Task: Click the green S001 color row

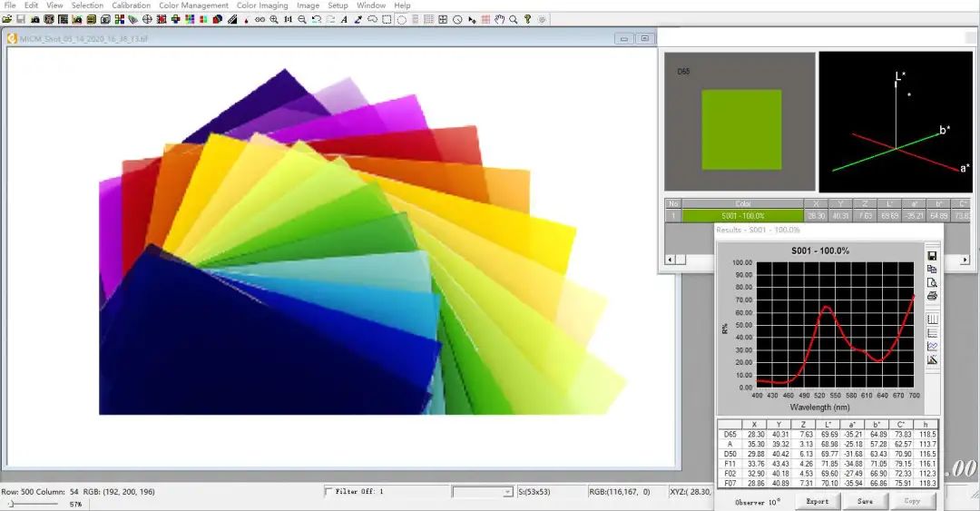Action: [x=742, y=216]
